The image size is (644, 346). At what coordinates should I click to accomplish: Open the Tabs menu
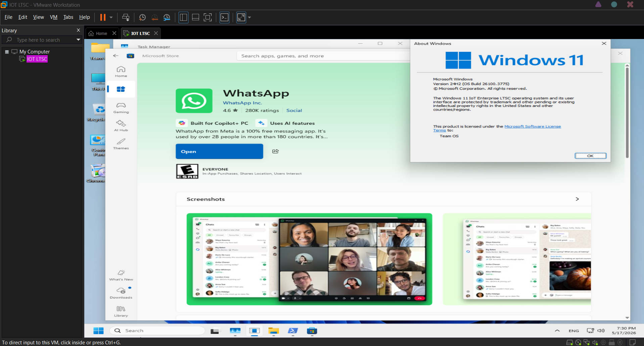(68, 17)
